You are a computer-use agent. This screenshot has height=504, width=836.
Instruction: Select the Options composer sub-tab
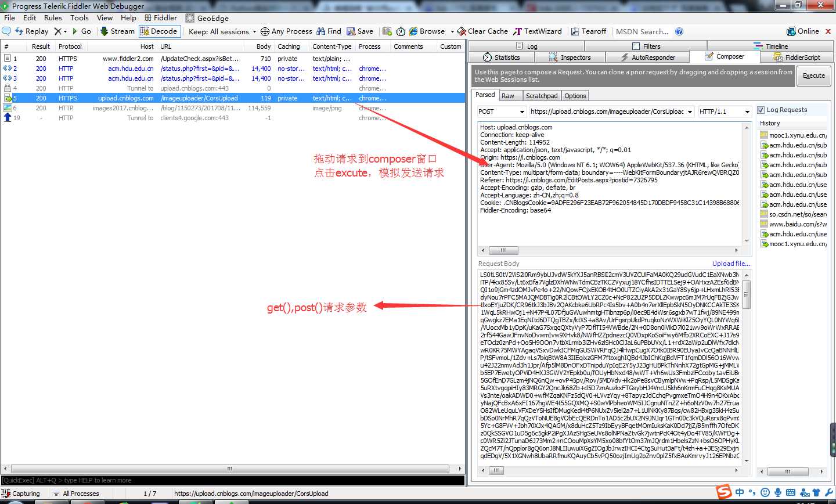pos(575,96)
